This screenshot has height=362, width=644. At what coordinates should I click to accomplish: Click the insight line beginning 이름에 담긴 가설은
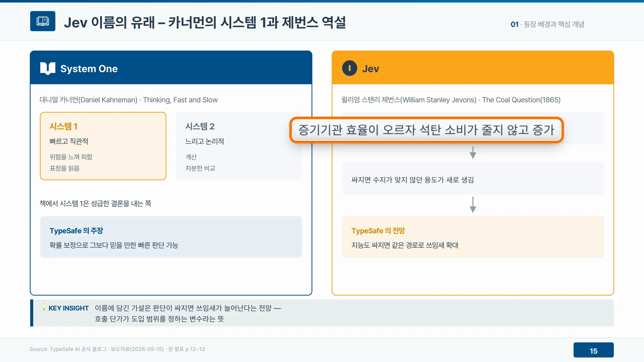tap(188, 308)
